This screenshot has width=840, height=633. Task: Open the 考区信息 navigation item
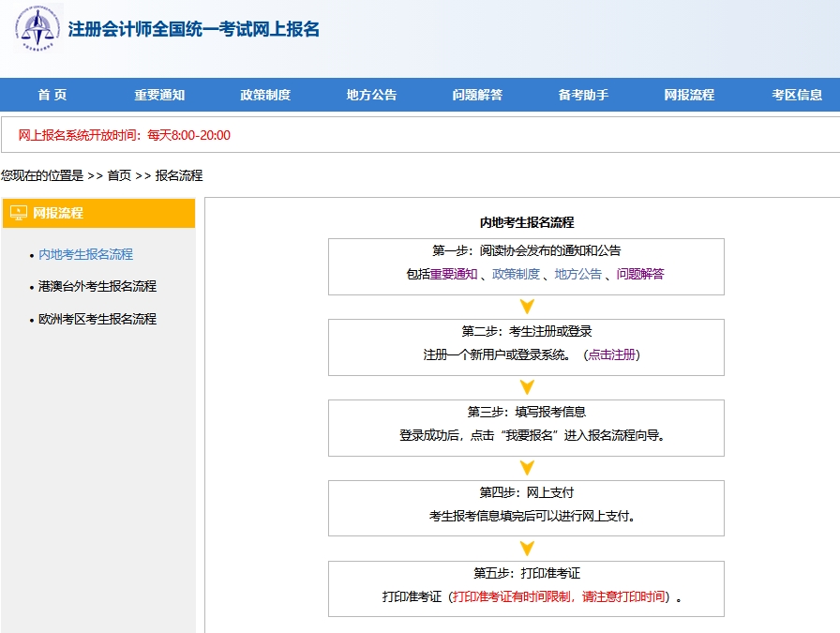point(797,95)
